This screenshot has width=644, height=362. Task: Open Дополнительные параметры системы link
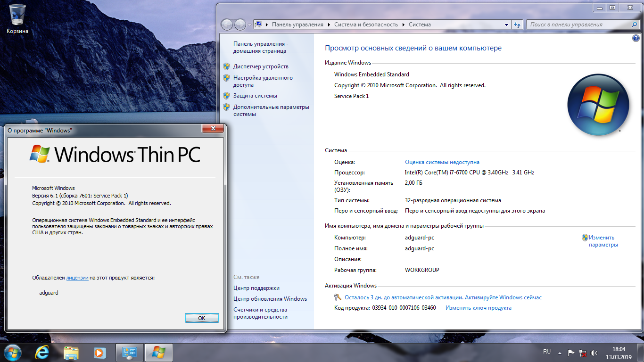point(271,110)
